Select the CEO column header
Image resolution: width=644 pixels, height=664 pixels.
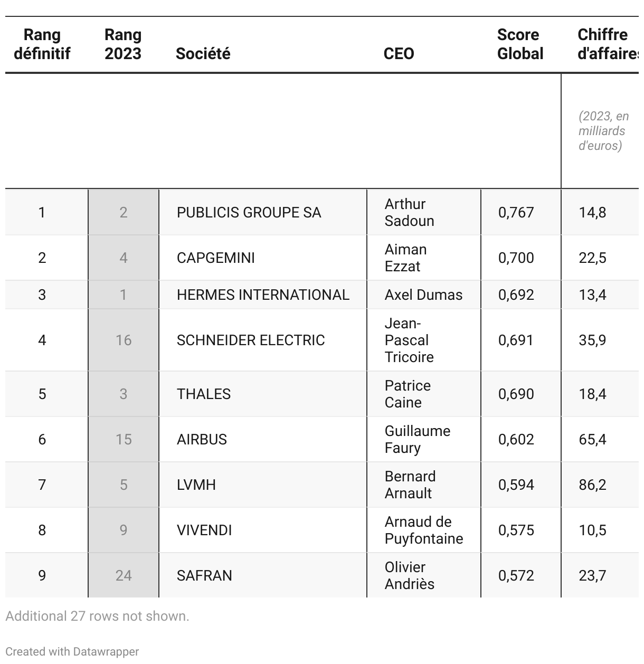point(399,53)
